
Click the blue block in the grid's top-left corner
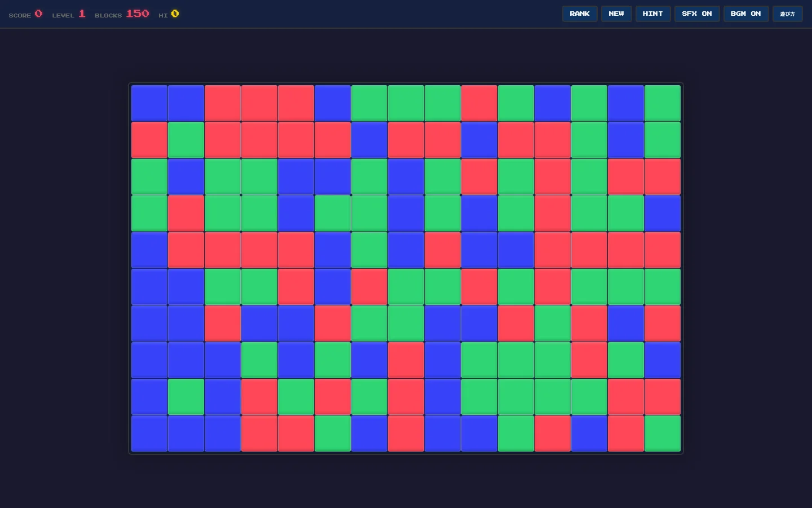click(x=149, y=103)
